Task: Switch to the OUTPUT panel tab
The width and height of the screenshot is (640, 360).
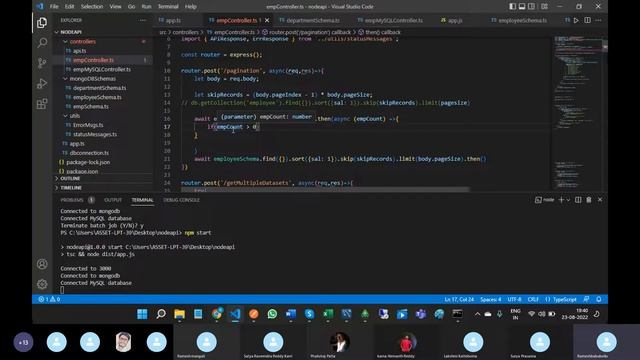Action: coord(113,200)
